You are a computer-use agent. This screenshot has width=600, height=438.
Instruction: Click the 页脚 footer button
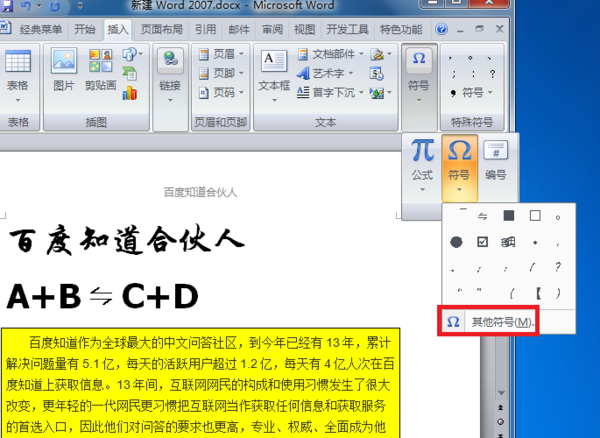click(221, 73)
